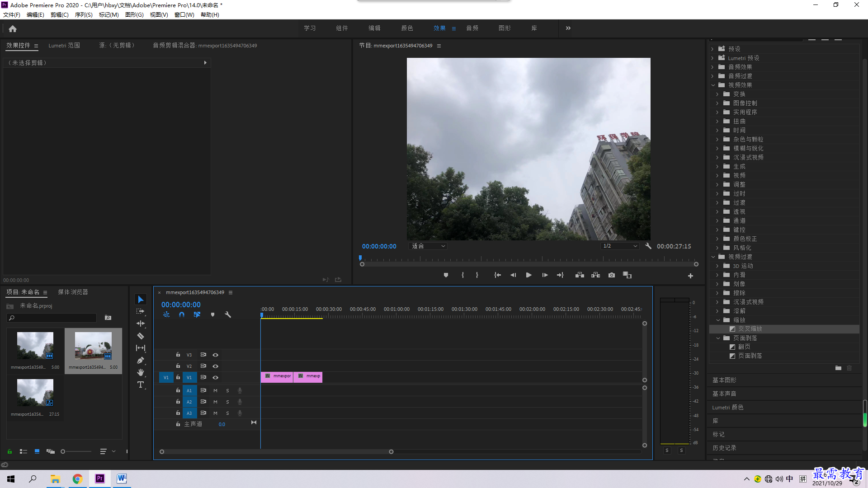Click the Lift button

tap(580, 275)
